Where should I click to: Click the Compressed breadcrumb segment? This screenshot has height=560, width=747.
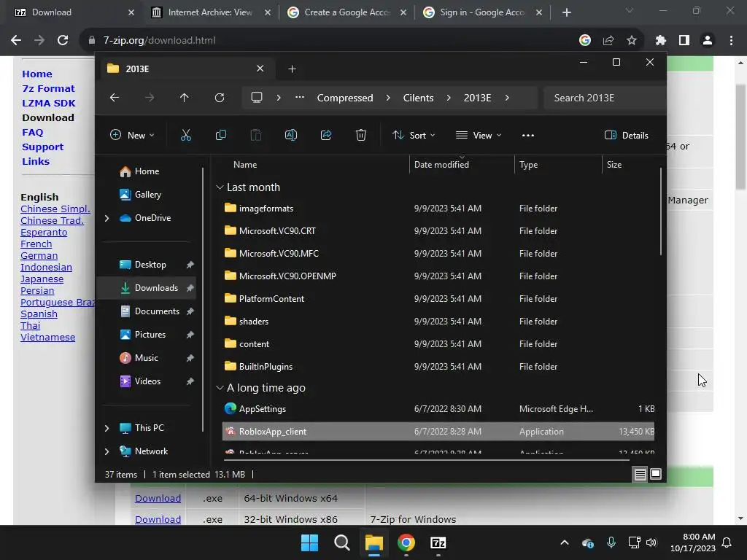pyautogui.click(x=345, y=98)
